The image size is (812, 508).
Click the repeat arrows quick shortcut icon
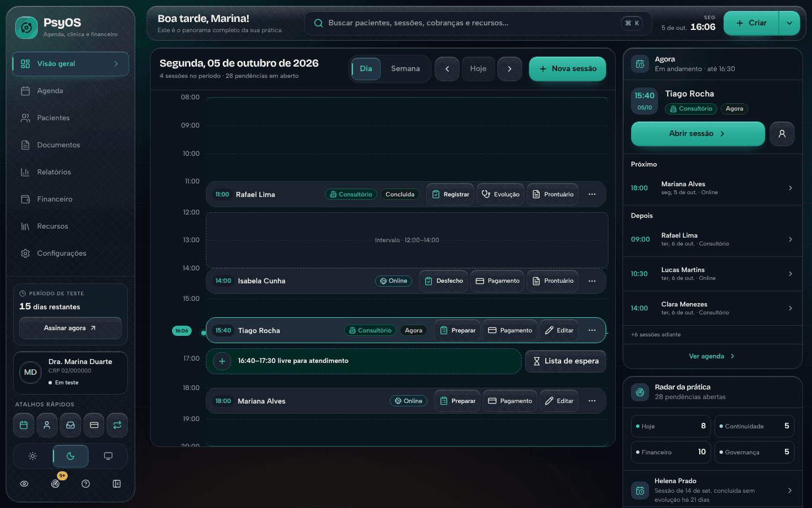117,425
